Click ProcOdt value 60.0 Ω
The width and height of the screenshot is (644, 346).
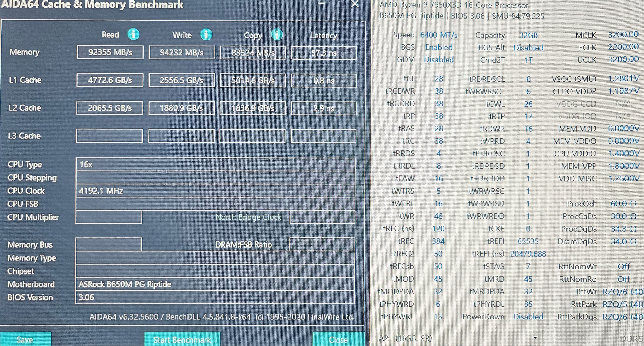coord(624,204)
